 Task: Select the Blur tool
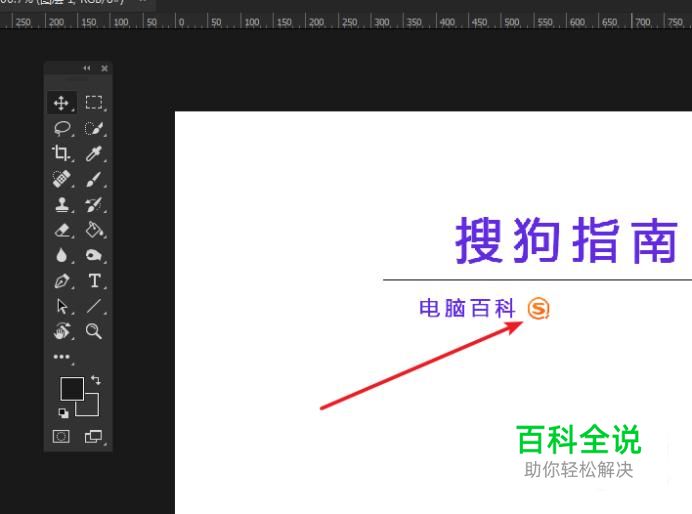61,255
